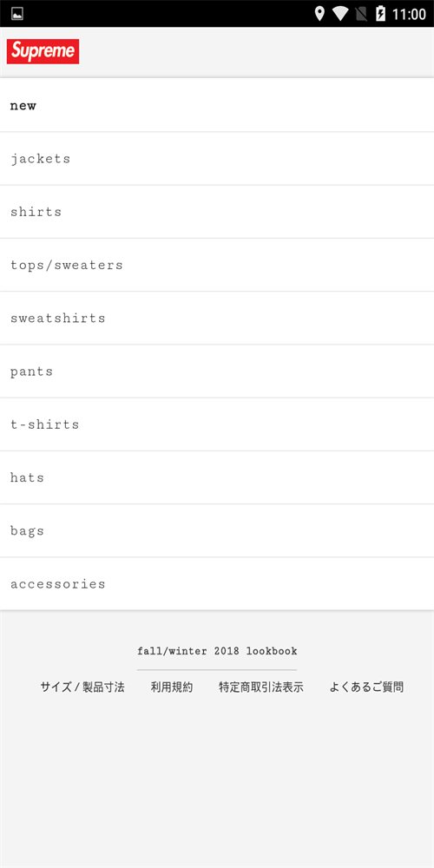Open the sweatshirts category
434x868 pixels.
(x=217, y=318)
